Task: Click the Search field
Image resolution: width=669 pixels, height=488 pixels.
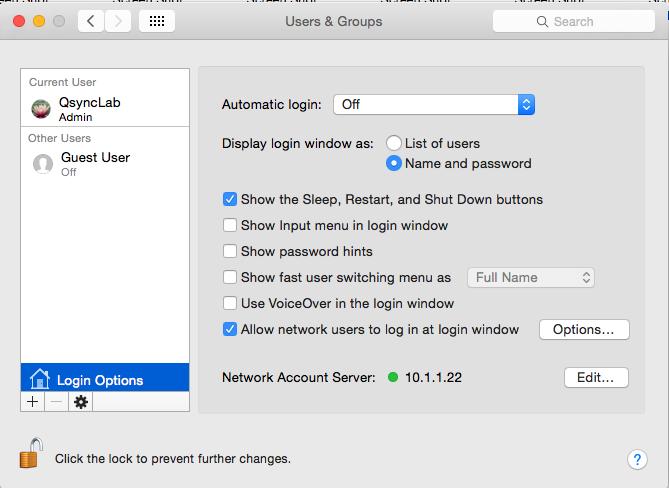Action: [x=574, y=21]
